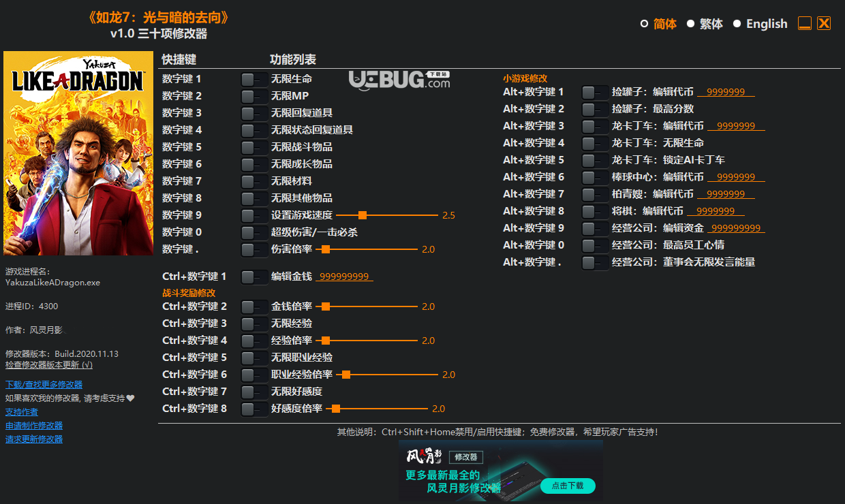Enable 龙卡丁车：无限生命 toggle
Screen dimensions: 845x504
(x=595, y=143)
